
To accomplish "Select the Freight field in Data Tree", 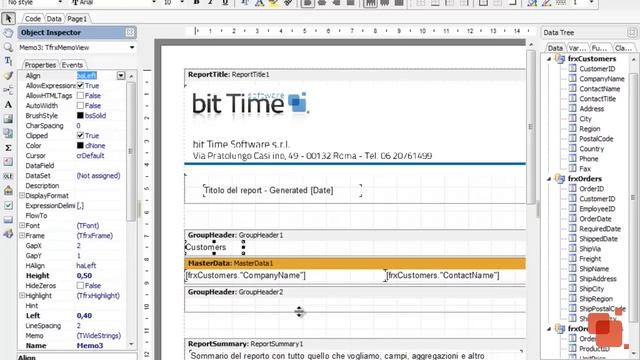I will (x=590, y=259).
